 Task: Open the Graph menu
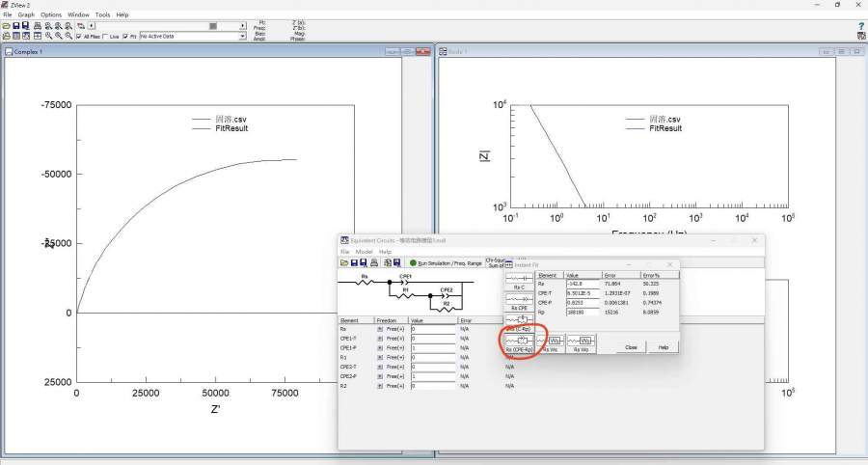coord(26,14)
